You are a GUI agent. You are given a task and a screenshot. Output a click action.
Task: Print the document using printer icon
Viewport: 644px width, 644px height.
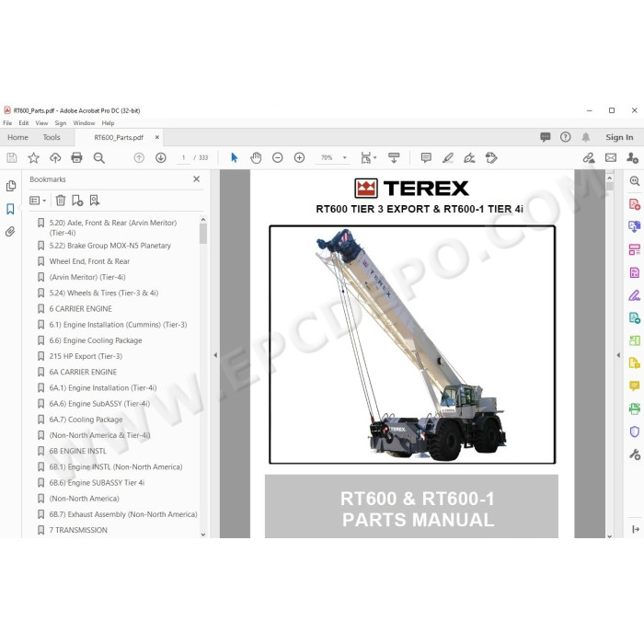click(x=76, y=157)
